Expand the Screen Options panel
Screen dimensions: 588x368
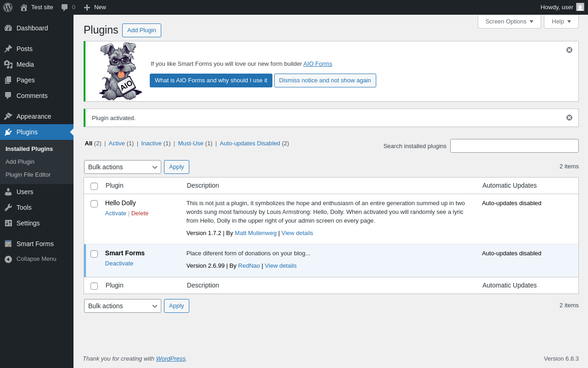509,21
